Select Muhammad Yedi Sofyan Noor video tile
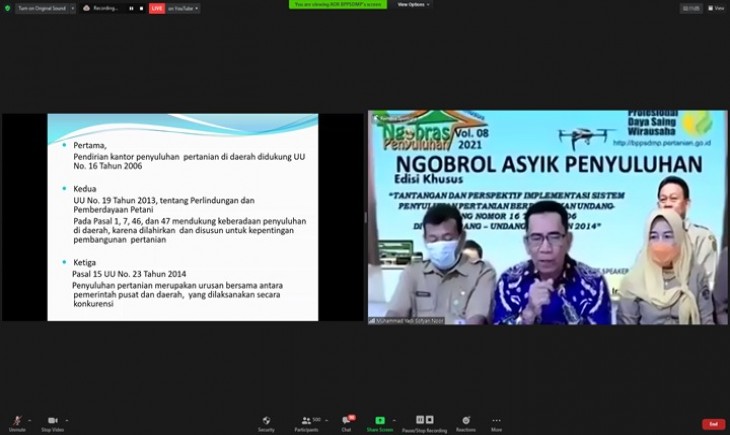730x435 pixels. click(x=548, y=217)
